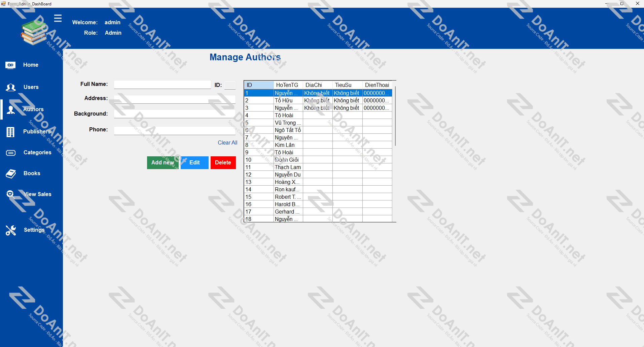Click the Categories sidebar icon
This screenshot has width=644, height=347.
pyautogui.click(x=11, y=153)
